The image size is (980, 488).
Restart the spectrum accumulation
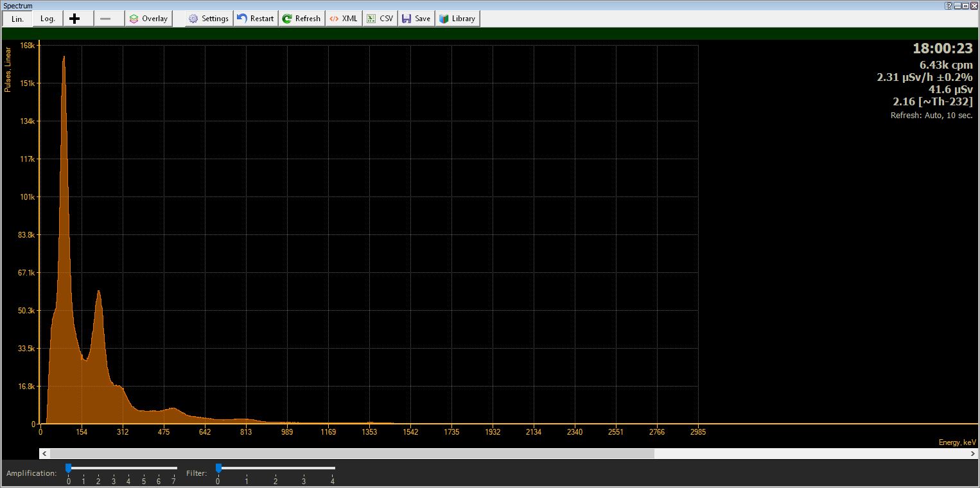255,19
